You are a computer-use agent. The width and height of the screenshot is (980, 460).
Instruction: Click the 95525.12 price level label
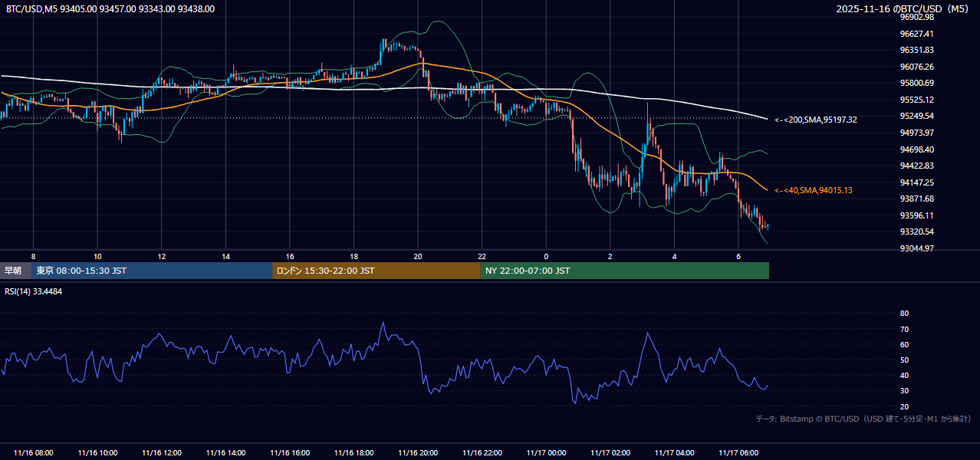(917, 100)
